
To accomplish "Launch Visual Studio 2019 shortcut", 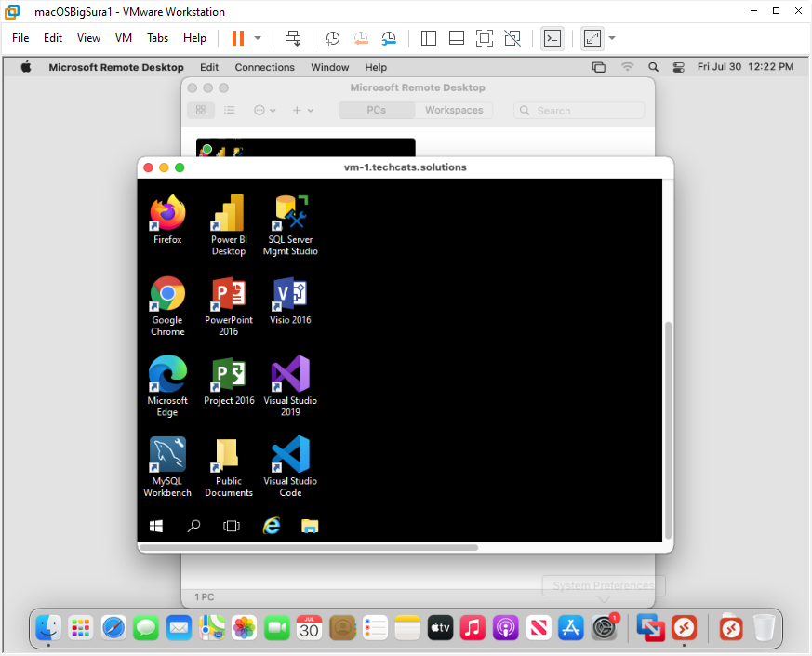I will tap(290, 386).
